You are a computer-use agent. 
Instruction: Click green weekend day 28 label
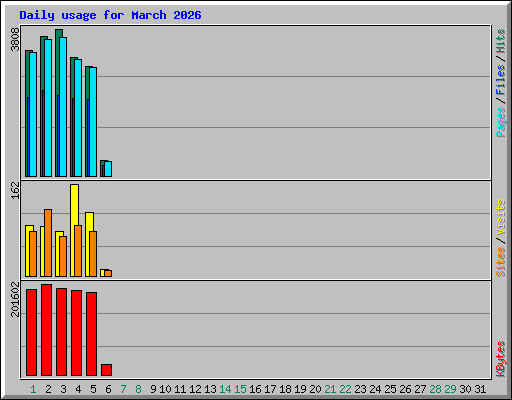[x=435, y=389]
